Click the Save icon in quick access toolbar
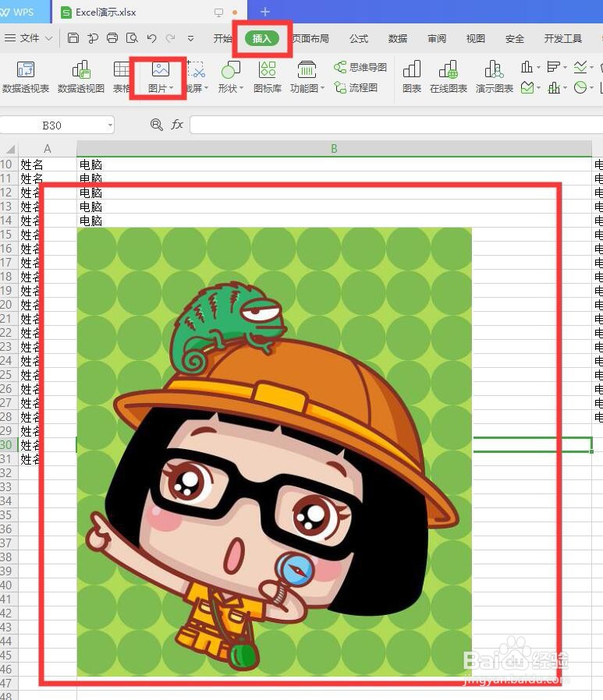This screenshot has width=603, height=700. point(73,38)
